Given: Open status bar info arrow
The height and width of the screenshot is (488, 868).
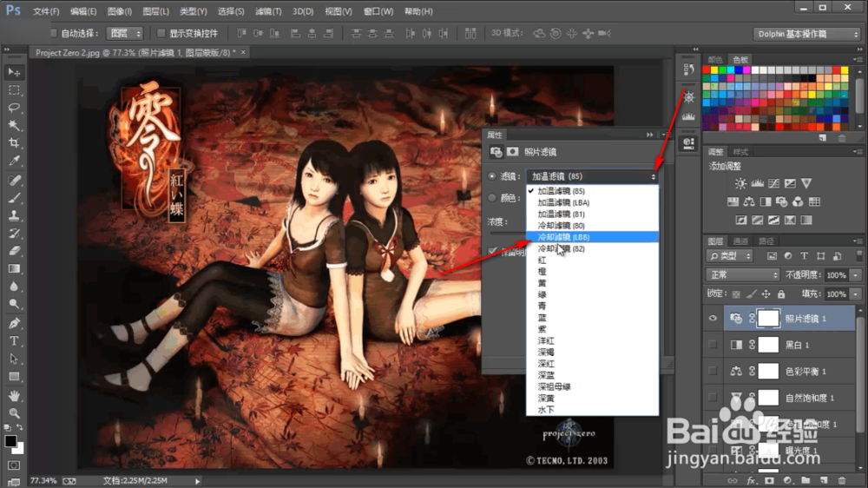Looking at the screenshot, I should point(197,481).
